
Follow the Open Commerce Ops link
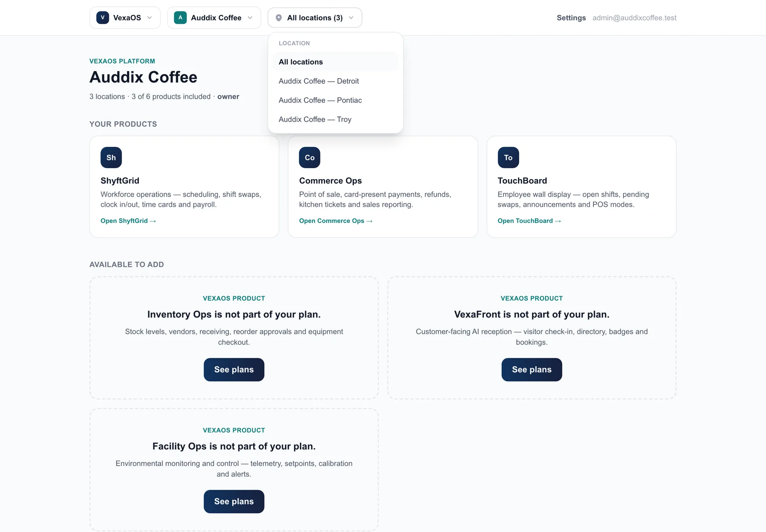click(336, 220)
